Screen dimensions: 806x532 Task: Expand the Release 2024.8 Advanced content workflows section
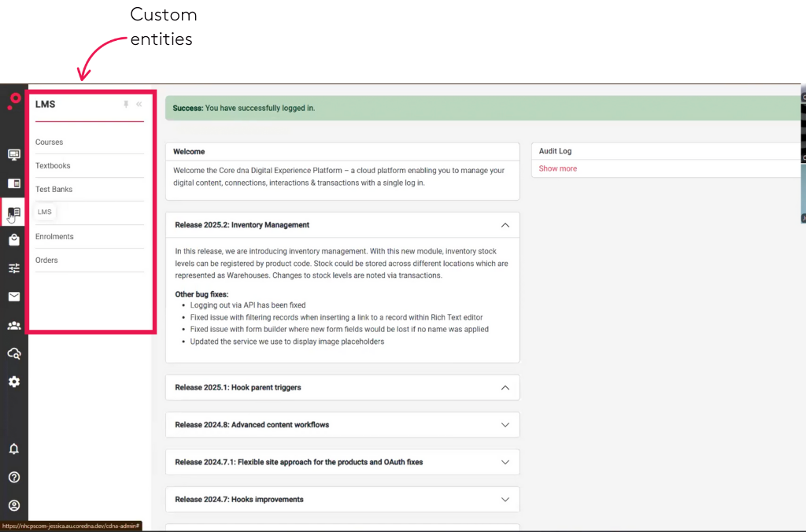[x=505, y=424]
